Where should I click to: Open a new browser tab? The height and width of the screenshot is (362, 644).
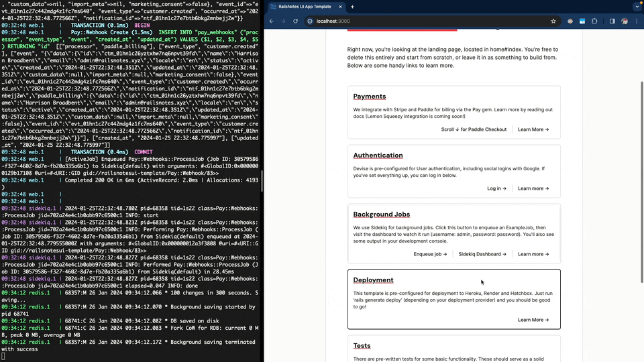point(352,7)
